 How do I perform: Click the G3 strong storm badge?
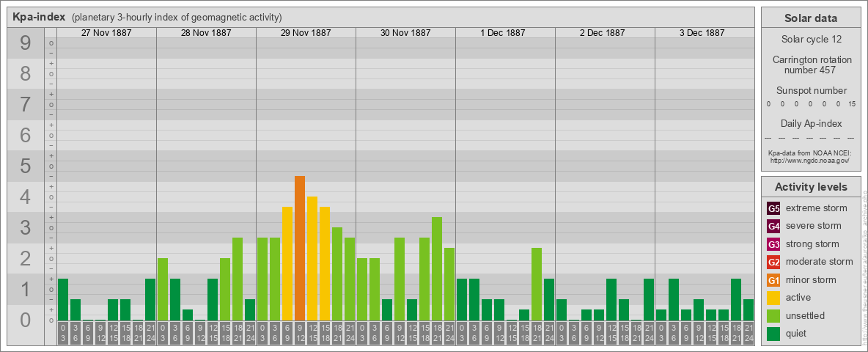tap(773, 244)
